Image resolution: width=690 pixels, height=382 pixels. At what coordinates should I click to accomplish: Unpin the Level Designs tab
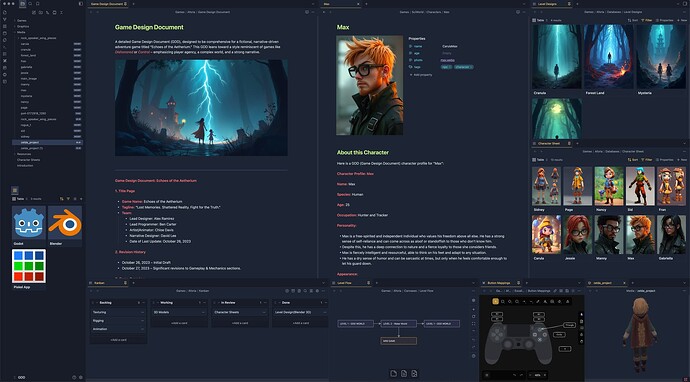569,4
